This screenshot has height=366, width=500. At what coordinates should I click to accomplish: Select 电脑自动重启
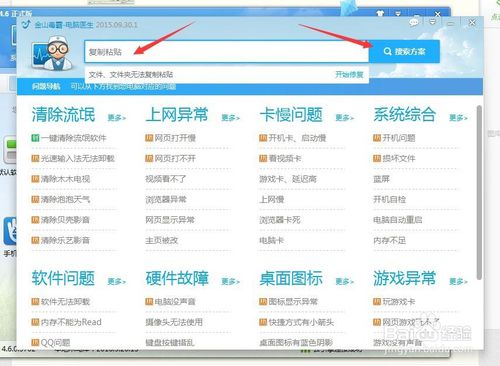click(398, 220)
